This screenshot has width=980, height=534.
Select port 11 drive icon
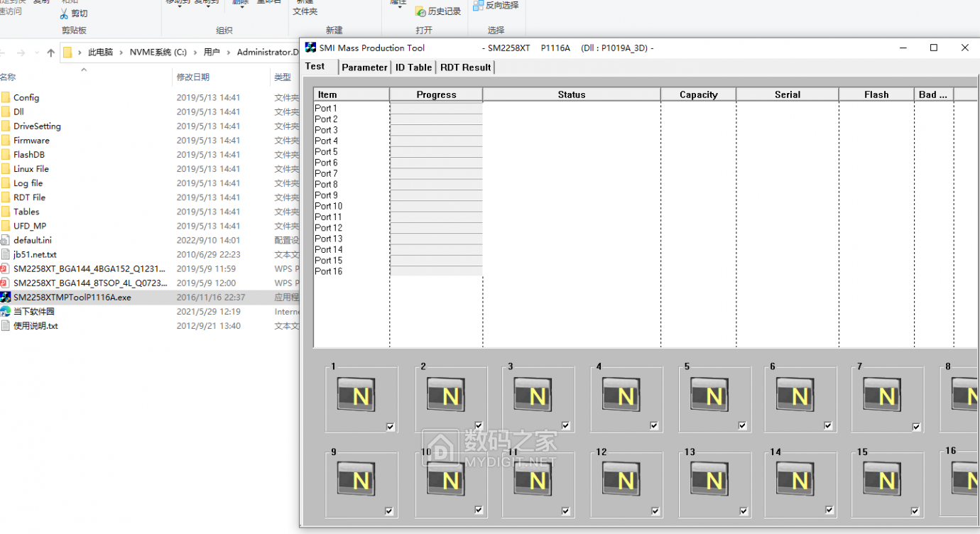click(533, 479)
